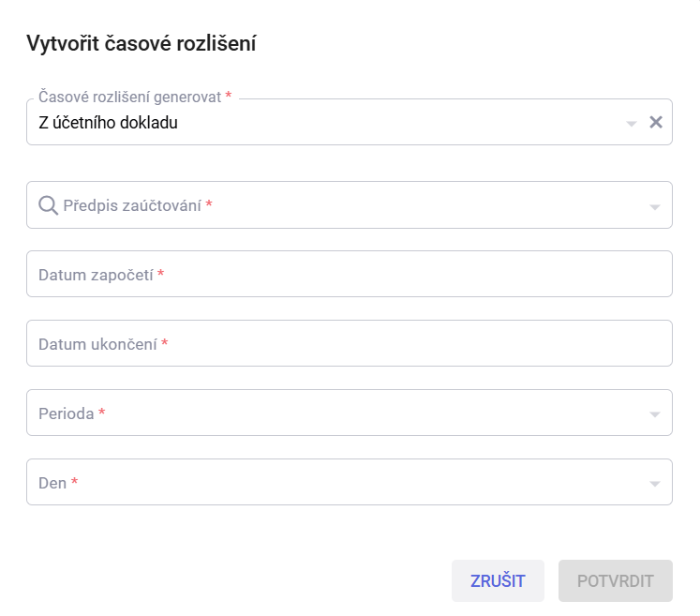This screenshot has width=700, height=616.
Task: Click the magnifier icon in Předpis zaúčtování
Action: point(48,205)
